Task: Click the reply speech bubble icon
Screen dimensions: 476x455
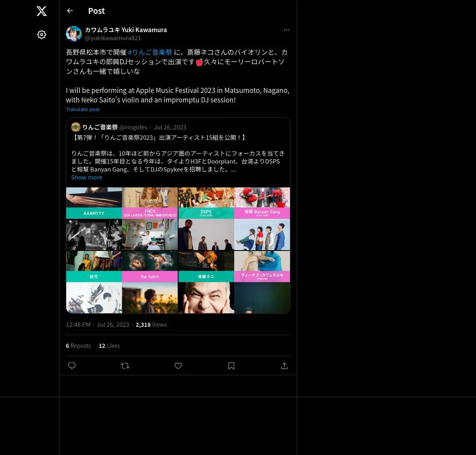Action: pos(72,366)
